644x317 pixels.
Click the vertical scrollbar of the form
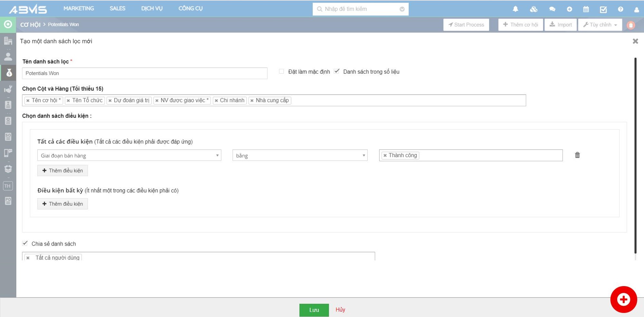[x=635, y=154]
